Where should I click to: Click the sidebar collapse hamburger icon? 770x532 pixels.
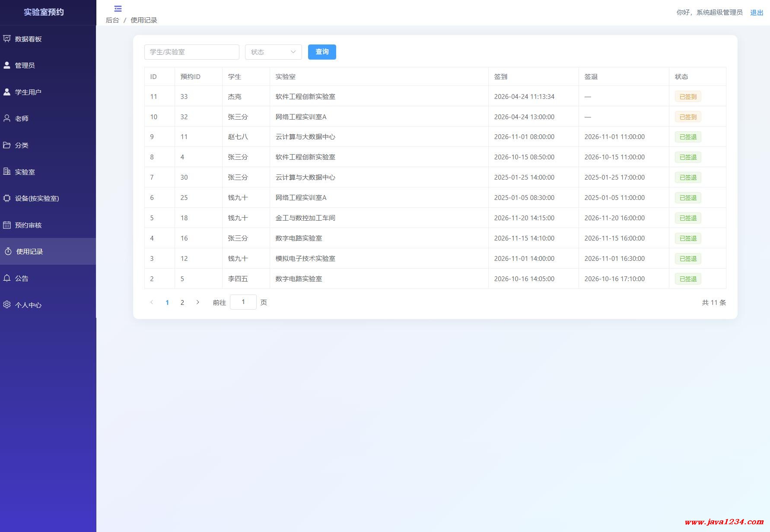click(118, 9)
